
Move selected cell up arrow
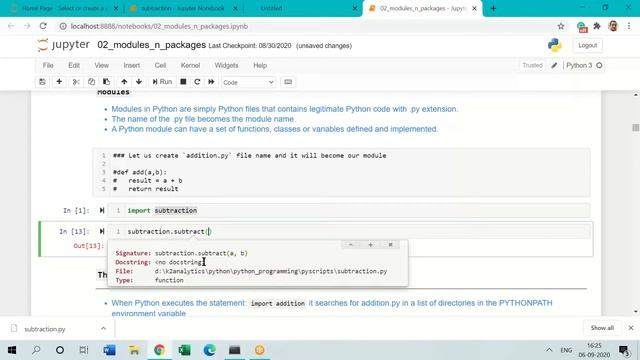pos(124,82)
